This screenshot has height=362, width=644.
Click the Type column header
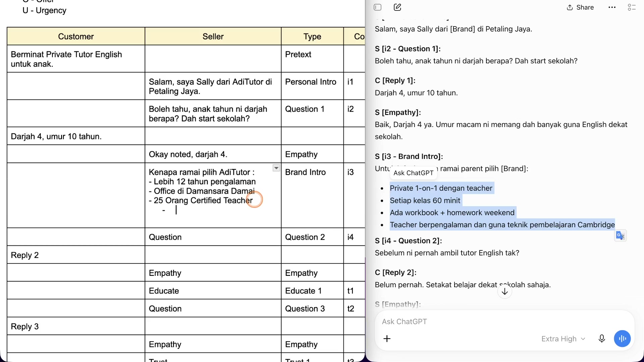pyautogui.click(x=312, y=36)
